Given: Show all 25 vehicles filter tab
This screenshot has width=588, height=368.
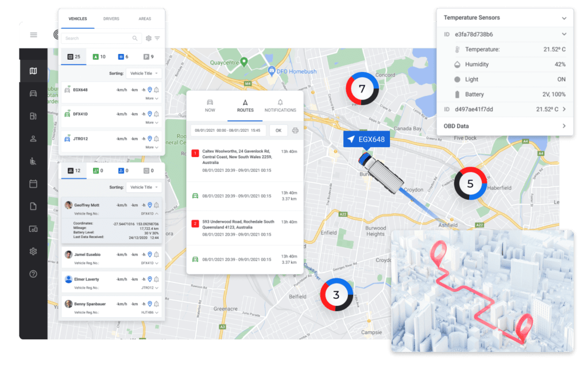Looking at the screenshot, I should click(74, 57).
